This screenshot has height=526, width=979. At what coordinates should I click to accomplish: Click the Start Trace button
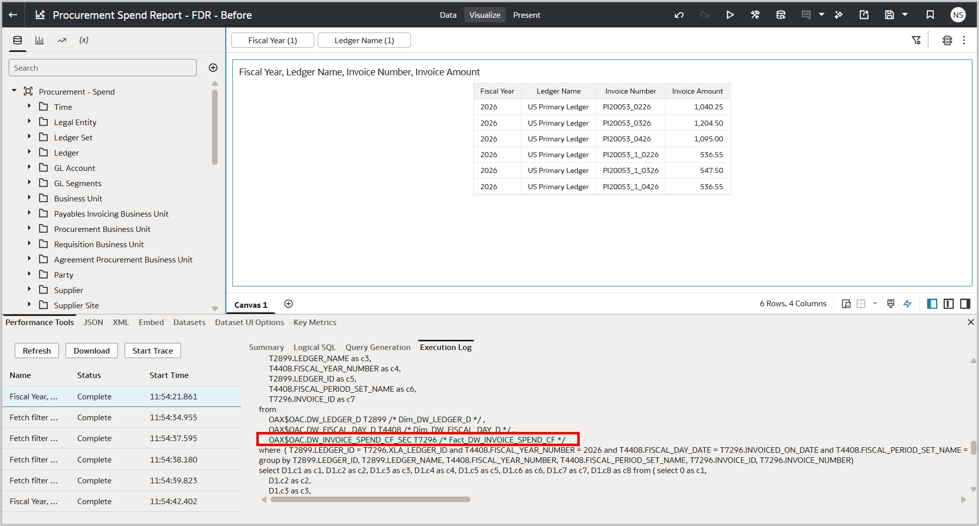[x=152, y=350]
